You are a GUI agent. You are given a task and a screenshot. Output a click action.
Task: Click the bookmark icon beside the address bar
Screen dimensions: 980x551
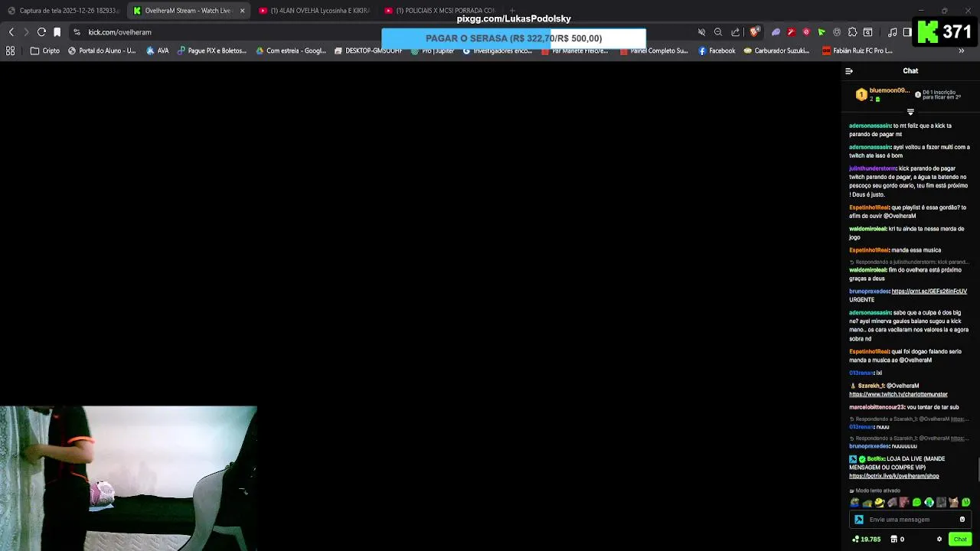[x=57, y=32]
